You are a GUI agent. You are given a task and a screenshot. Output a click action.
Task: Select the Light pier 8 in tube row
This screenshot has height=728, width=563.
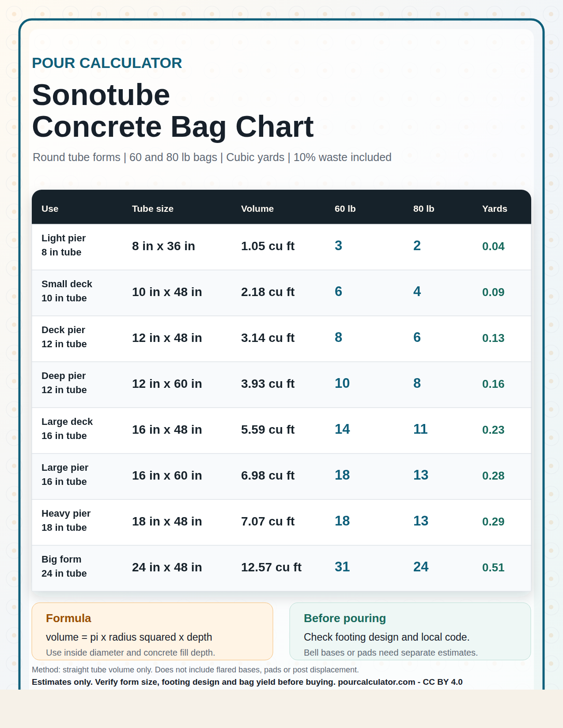(x=281, y=247)
